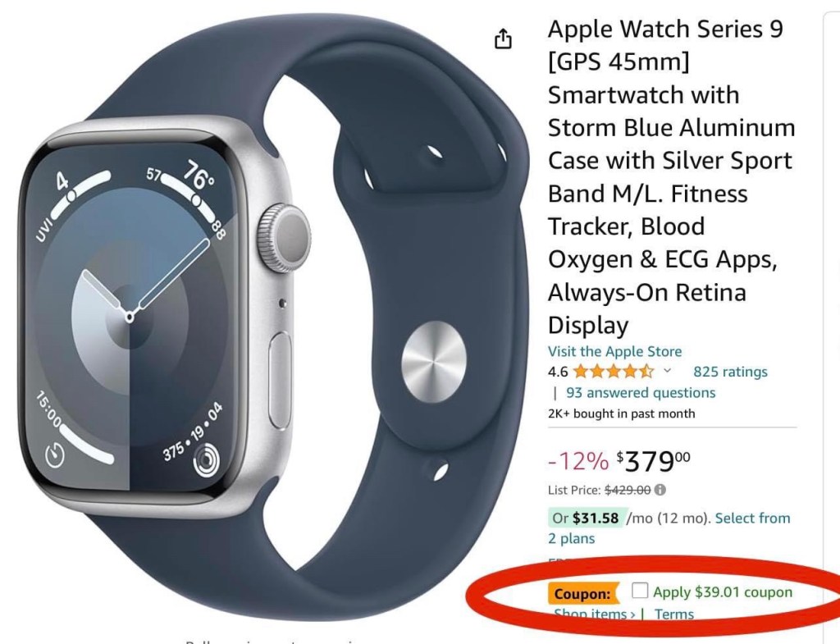Screen dimensions: 840x644
Task: Expand the rating breakdown chevron
Action: click(x=668, y=370)
